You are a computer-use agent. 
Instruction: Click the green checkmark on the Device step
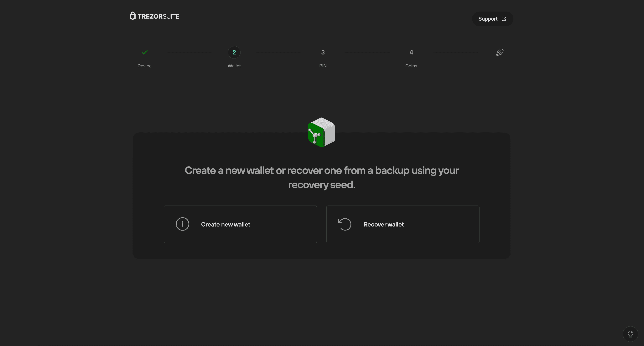[x=144, y=52]
